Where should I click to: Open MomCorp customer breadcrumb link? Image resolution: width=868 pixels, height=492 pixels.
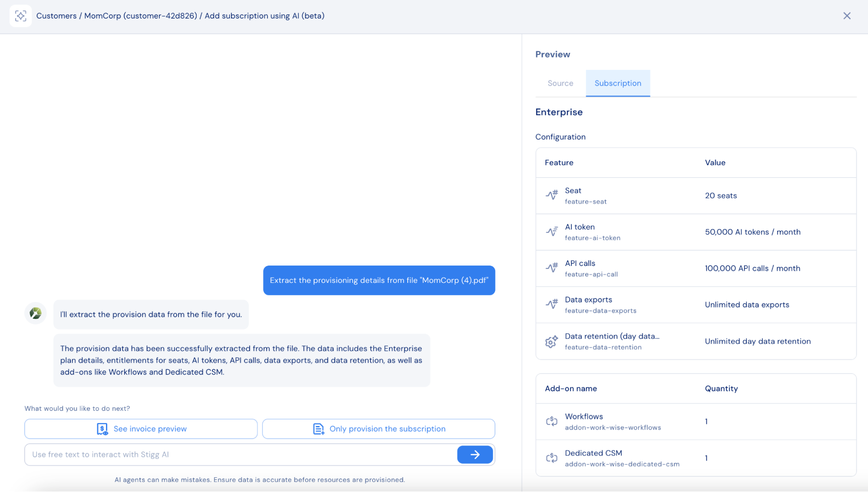(140, 16)
